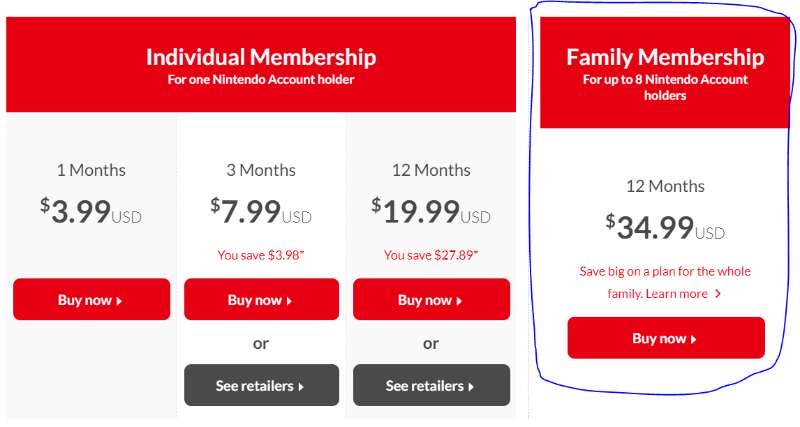Select the Individual Membership header
This screenshot has height=427, width=800.
(x=261, y=56)
